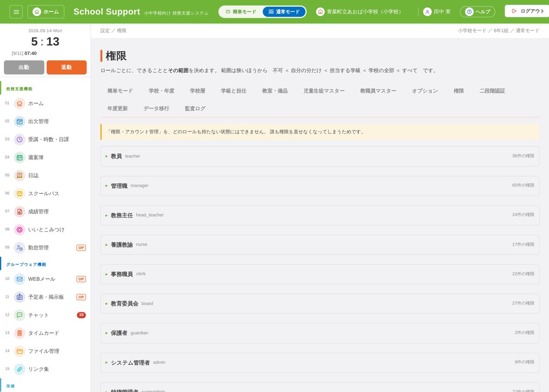Open チャット in sidebar
The width and height of the screenshot is (549, 392).
point(45,315)
